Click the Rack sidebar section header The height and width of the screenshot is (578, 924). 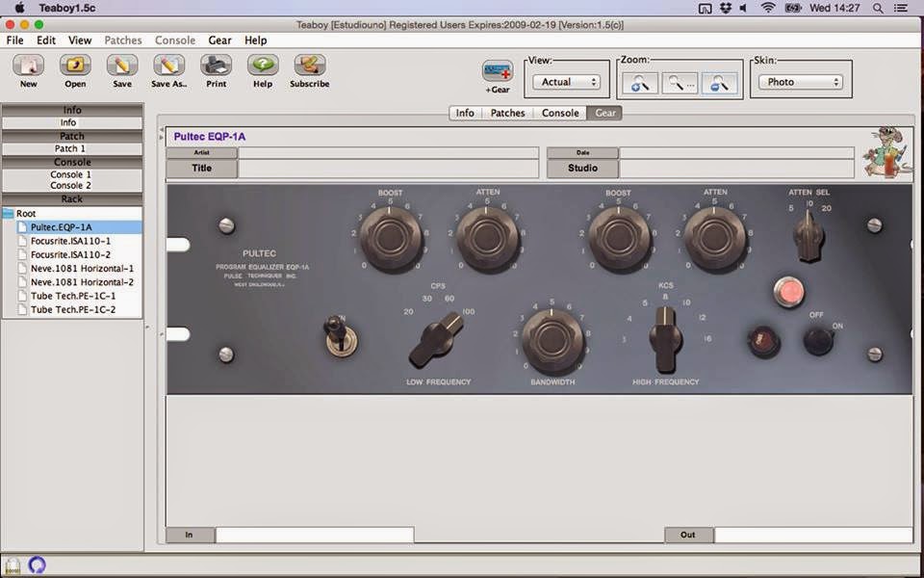[x=72, y=199]
